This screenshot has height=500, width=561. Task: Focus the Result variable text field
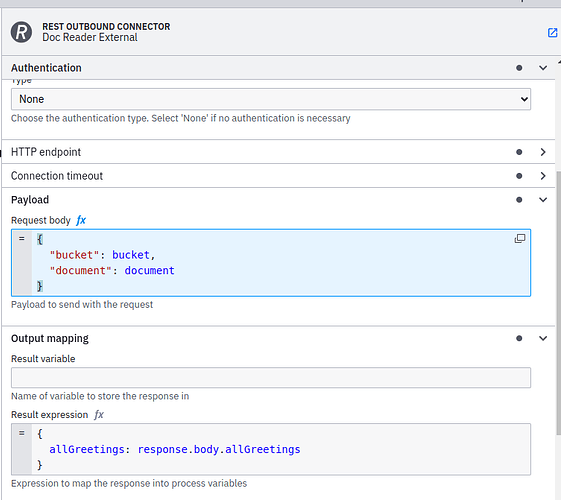(x=271, y=377)
